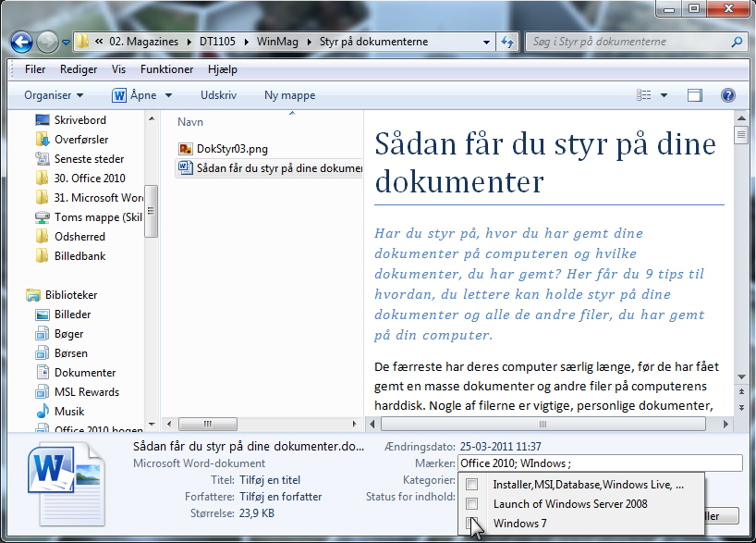Open the Rediger menu
Viewport: 756px width, 543px height.
coord(79,69)
